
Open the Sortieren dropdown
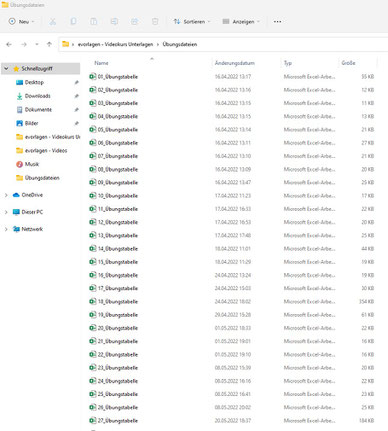(x=192, y=22)
